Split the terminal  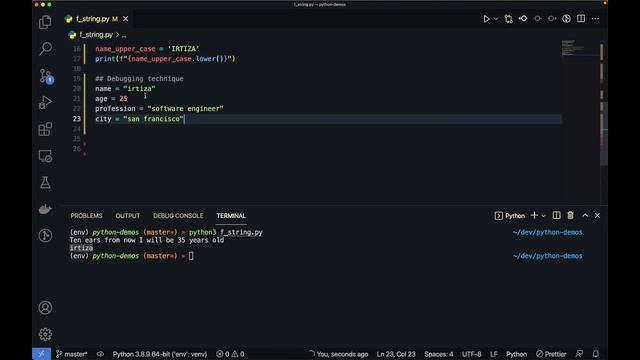[x=556, y=215]
